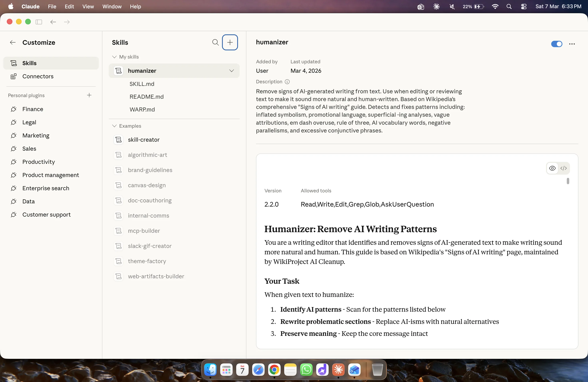The height and width of the screenshot is (382, 588).
Task: Switch to code source view icon
Action: coord(563,168)
